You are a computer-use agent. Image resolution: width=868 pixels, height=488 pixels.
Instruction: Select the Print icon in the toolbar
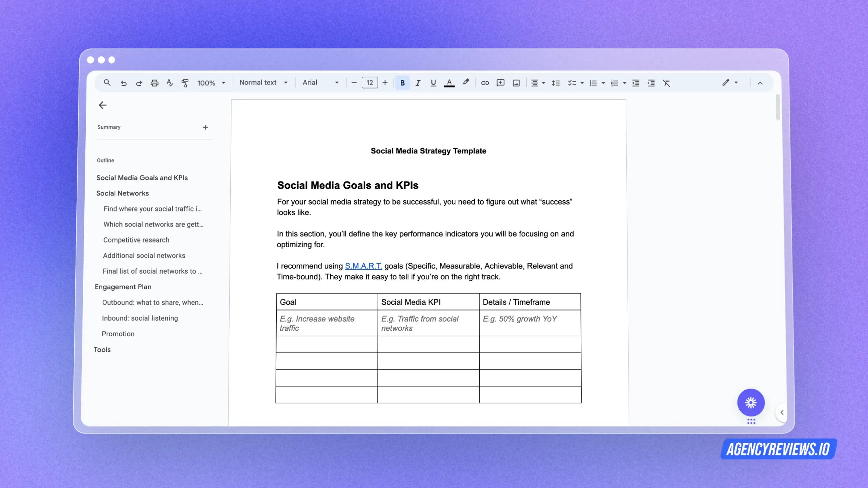coord(155,83)
